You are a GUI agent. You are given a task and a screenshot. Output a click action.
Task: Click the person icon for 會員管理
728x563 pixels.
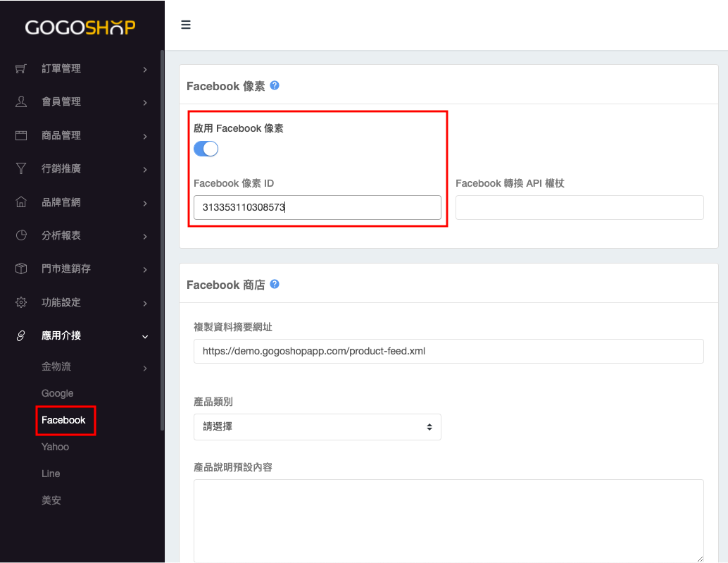21,101
